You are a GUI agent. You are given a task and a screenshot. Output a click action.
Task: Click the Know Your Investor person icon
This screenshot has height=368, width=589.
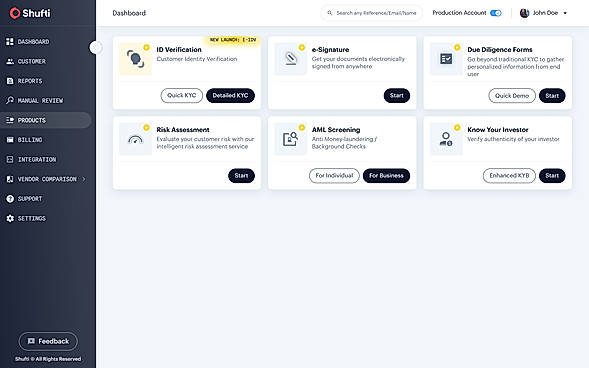pos(446,139)
